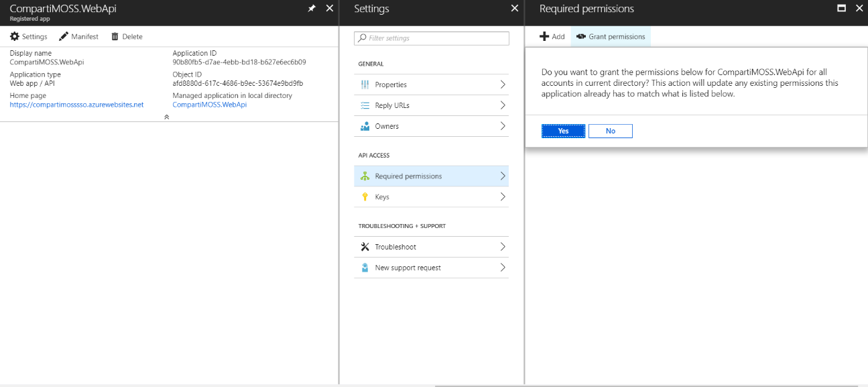Image resolution: width=868 pixels, height=387 pixels.
Task: Expand Properties using its right chevron
Action: (x=503, y=85)
